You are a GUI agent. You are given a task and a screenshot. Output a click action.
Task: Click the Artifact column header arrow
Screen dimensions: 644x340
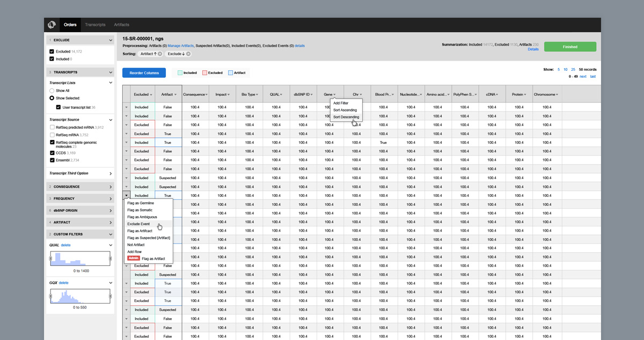(177, 95)
